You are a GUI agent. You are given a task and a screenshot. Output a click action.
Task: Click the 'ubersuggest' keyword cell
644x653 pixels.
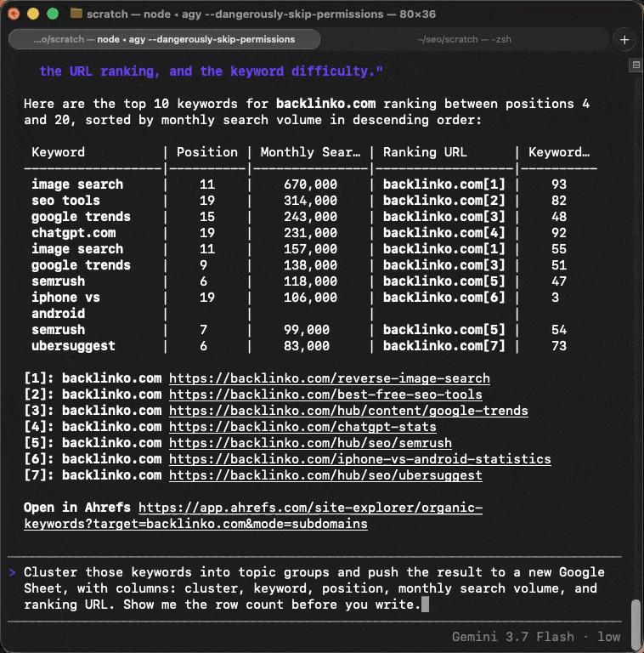[73, 346]
